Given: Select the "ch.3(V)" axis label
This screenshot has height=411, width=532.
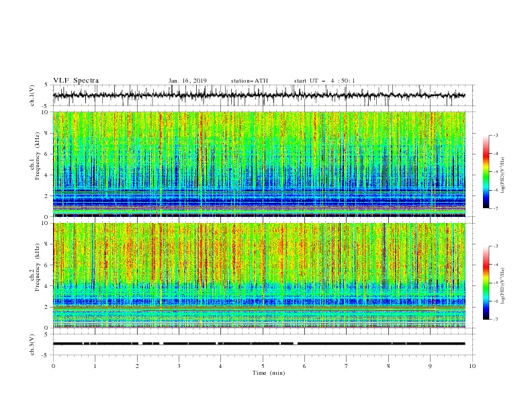Looking at the screenshot, I should [32, 345].
